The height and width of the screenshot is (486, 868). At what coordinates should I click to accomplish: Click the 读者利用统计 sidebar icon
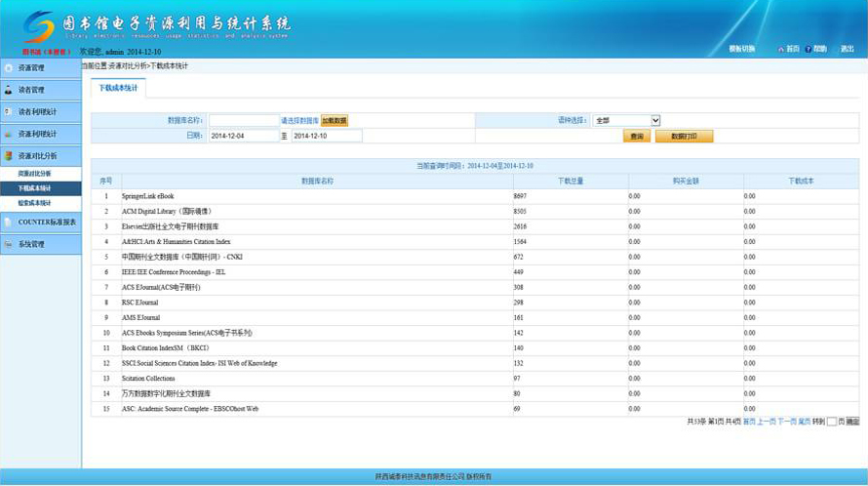9,112
